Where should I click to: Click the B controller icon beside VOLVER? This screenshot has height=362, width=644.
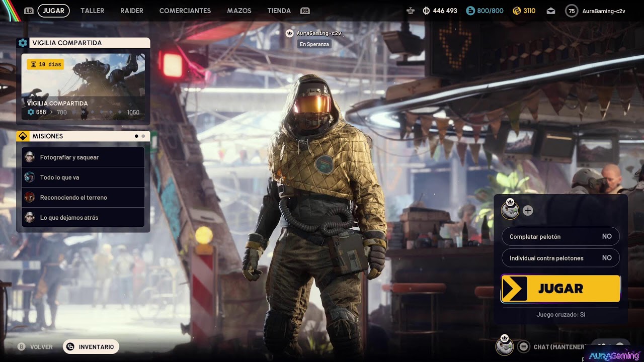[x=22, y=347]
